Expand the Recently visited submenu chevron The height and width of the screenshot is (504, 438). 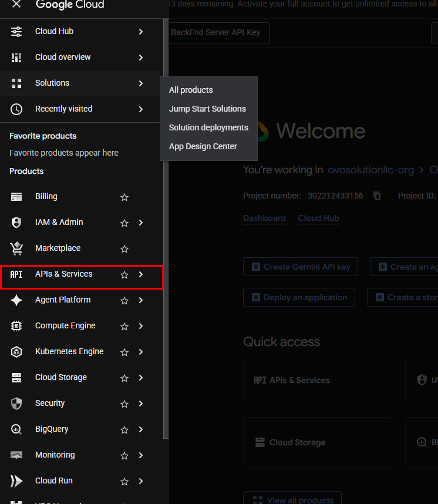tap(141, 109)
